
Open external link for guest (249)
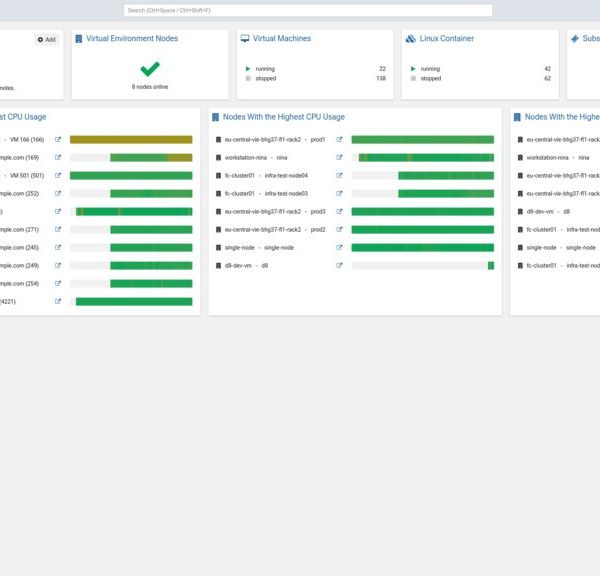(x=58, y=265)
